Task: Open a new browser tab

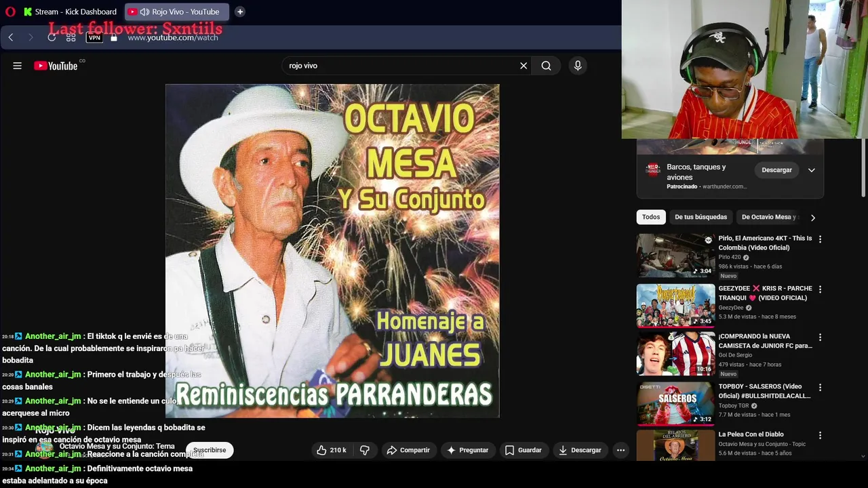Action: 240,12
